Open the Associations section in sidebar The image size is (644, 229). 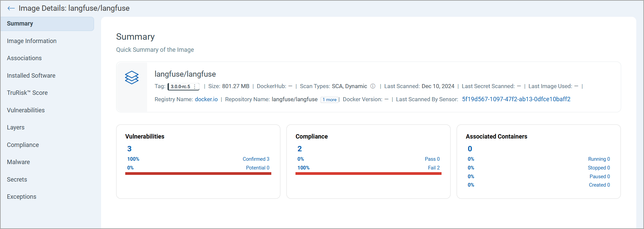[x=24, y=58]
